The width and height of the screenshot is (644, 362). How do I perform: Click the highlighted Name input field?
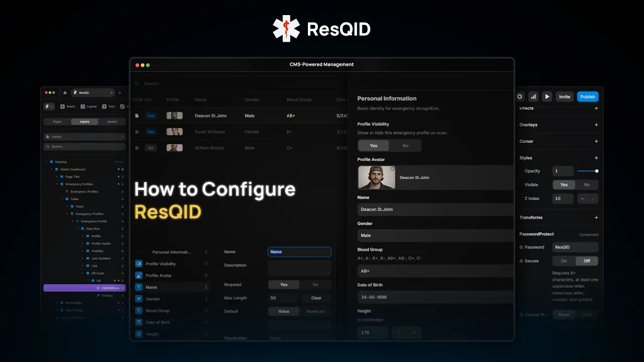coord(299,252)
